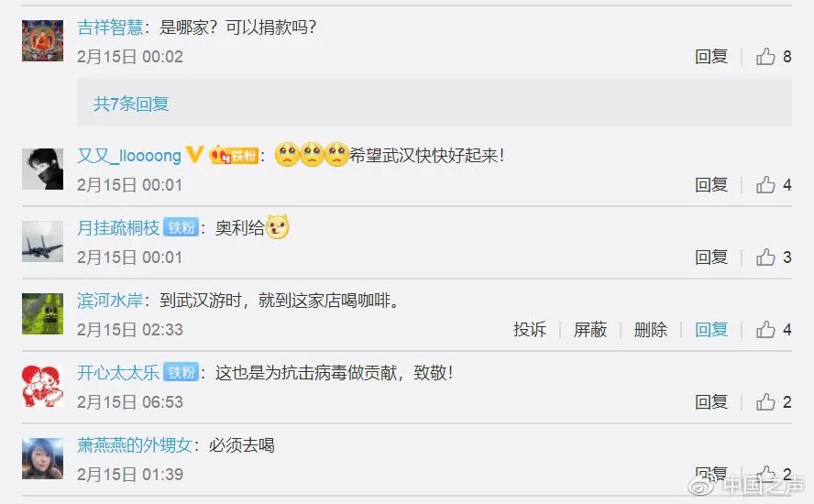The width and height of the screenshot is (814, 504).
Task: Open 萧燕燕的外甥女's user profile link
Action: 135,444
